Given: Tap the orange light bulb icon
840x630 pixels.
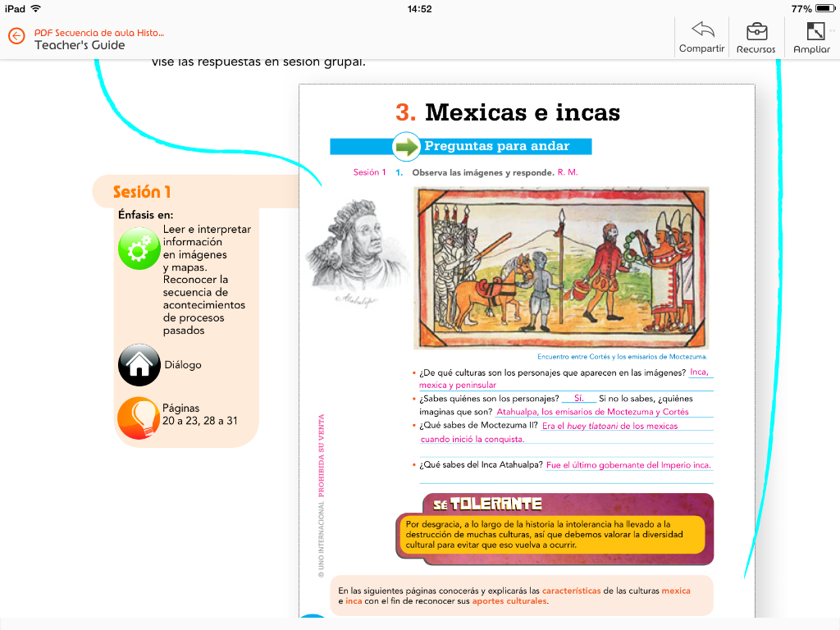Looking at the screenshot, I should pyautogui.click(x=139, y=418).
